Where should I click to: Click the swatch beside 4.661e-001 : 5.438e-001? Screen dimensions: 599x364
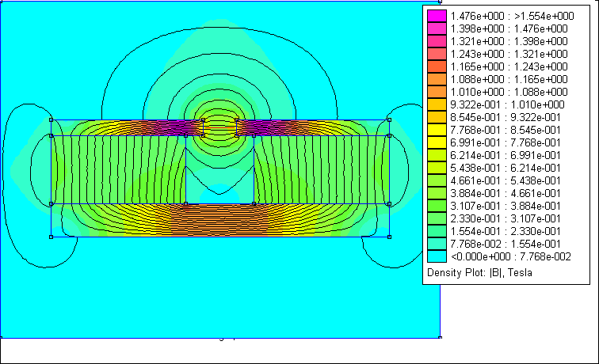tap(437, 180)
